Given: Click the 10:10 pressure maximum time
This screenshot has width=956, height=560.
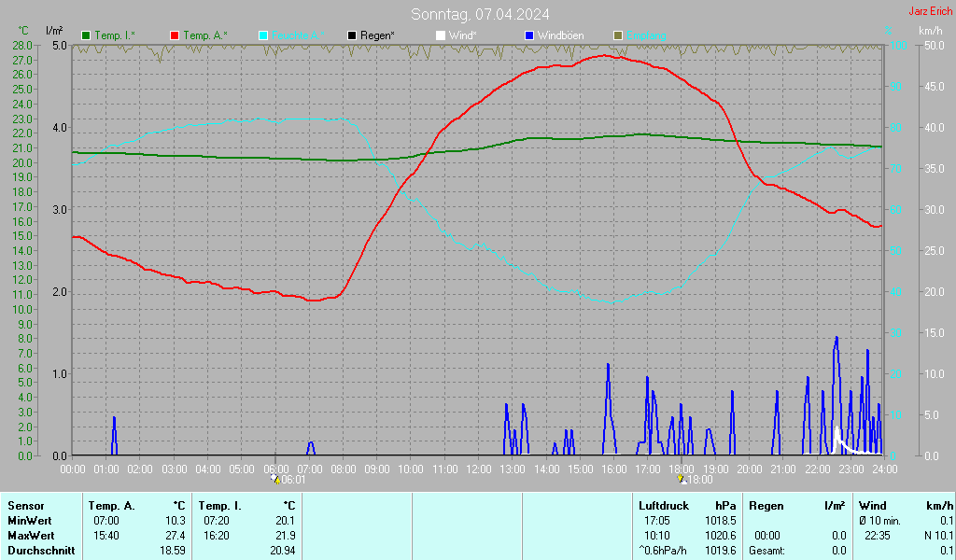Looking at the screenshot, I should point(656,536).
